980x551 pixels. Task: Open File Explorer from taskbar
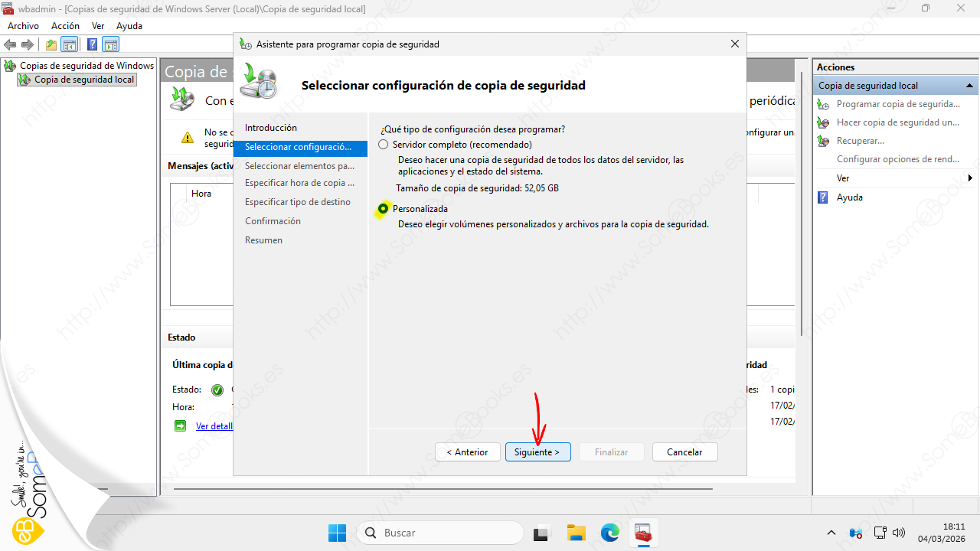(576, 533)
